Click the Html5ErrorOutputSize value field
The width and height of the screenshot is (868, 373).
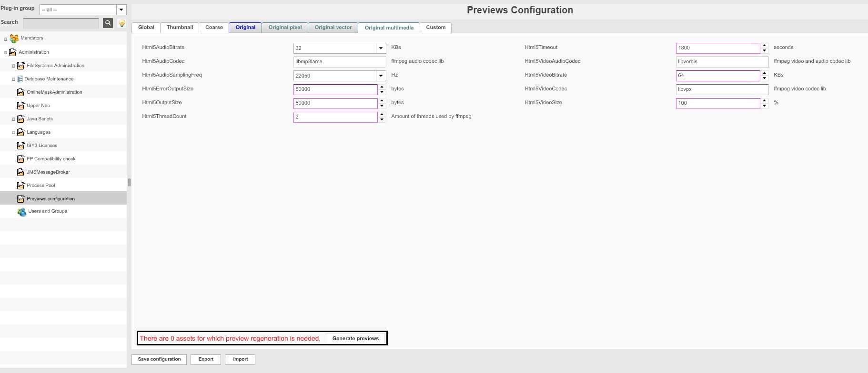point(335,89)
